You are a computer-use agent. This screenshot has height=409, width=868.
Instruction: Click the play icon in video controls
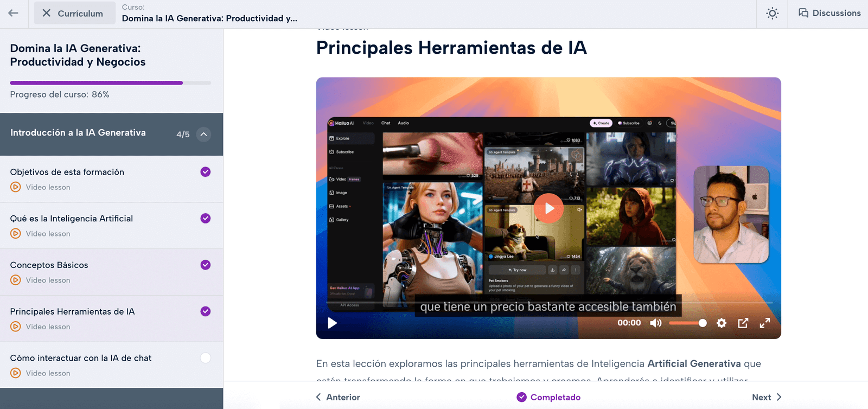click(332, 323)
